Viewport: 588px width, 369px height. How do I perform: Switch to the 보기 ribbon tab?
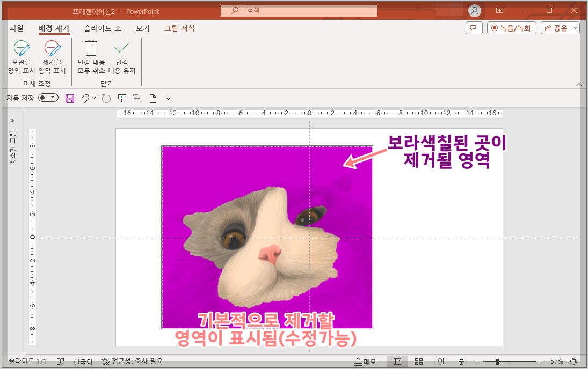click(x=142, y=28)
